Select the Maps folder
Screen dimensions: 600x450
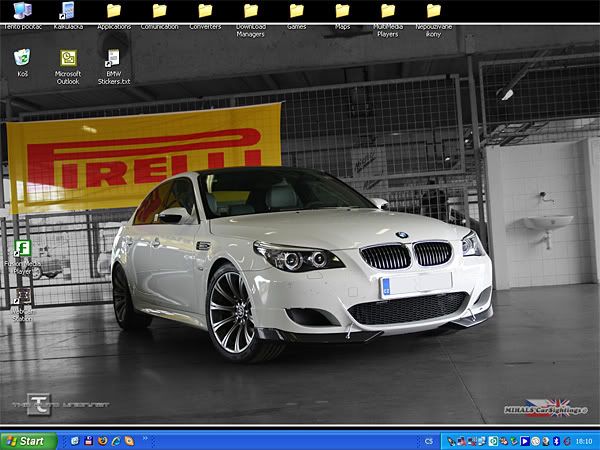[x=342, y=15]
